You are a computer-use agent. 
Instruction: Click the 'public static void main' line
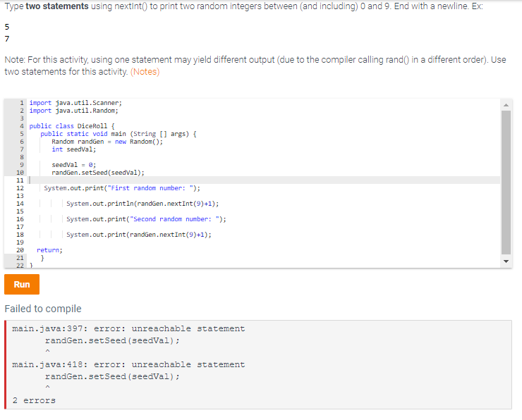(x=119, y=134)
